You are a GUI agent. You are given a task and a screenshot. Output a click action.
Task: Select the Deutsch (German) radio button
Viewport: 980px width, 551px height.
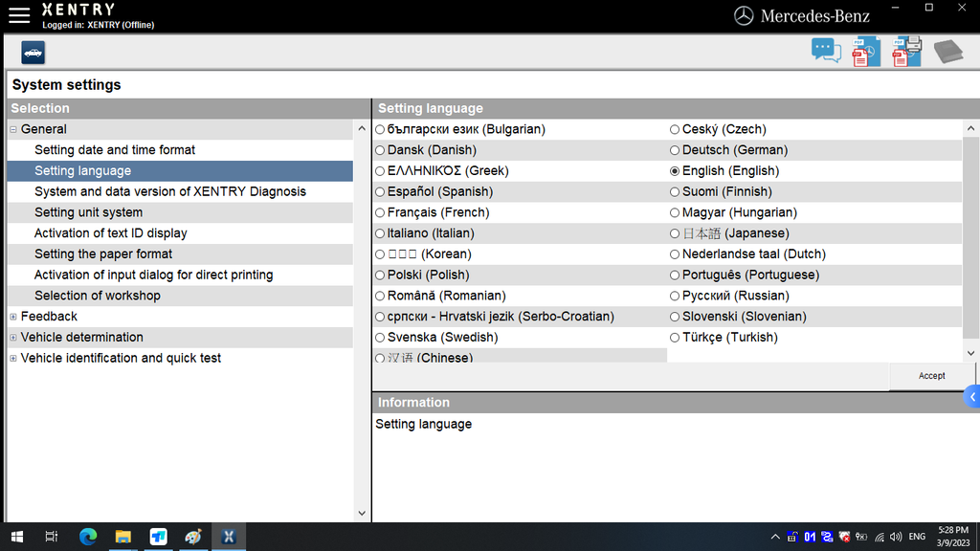pyautogui.click(x=675, y=150)
